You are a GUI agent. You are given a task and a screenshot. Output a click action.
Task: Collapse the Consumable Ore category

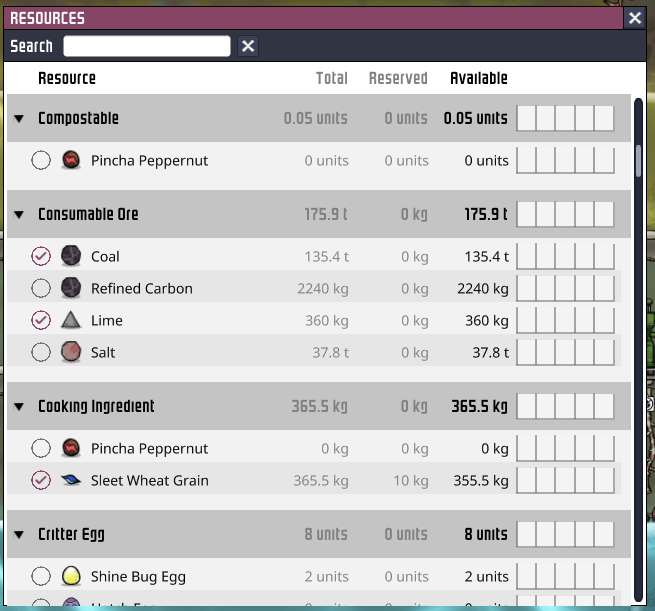tap(19, 214)
